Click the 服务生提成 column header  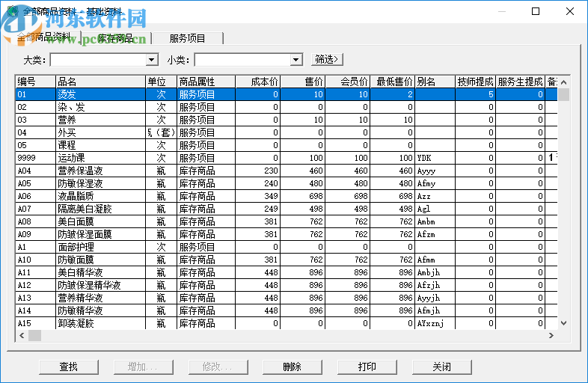(520, 82)
